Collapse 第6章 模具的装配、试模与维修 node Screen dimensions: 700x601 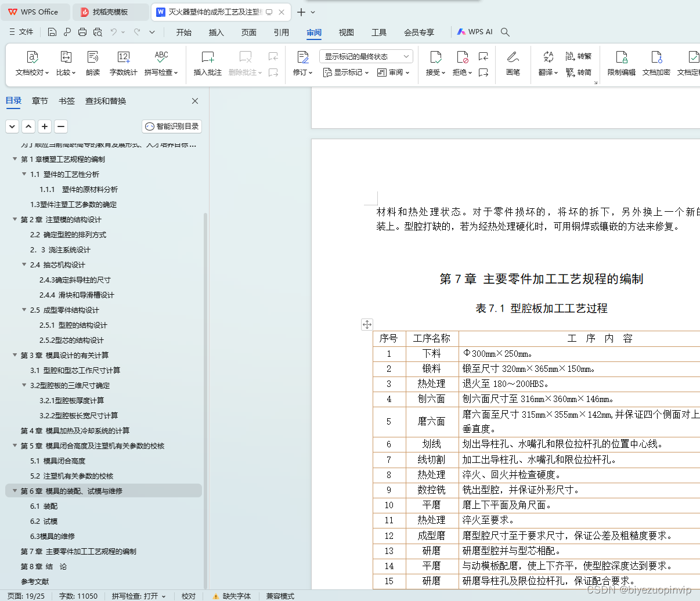click(15, 491)
